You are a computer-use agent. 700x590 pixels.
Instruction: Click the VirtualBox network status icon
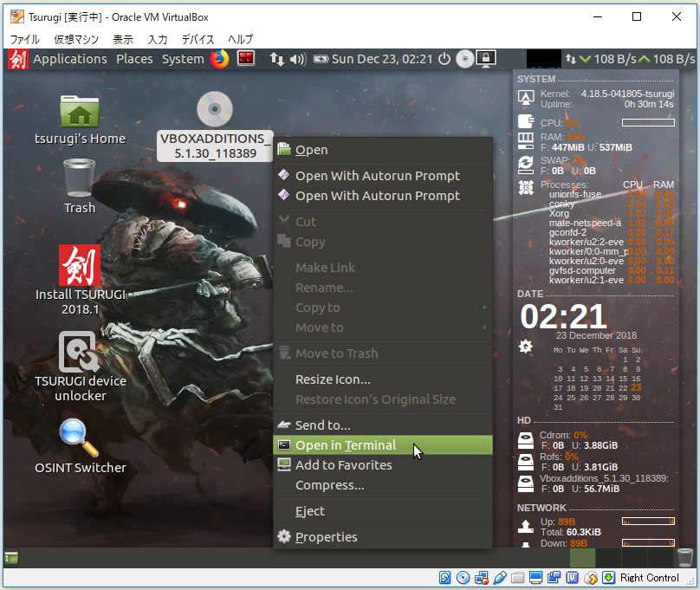click(x=482, y=578)
